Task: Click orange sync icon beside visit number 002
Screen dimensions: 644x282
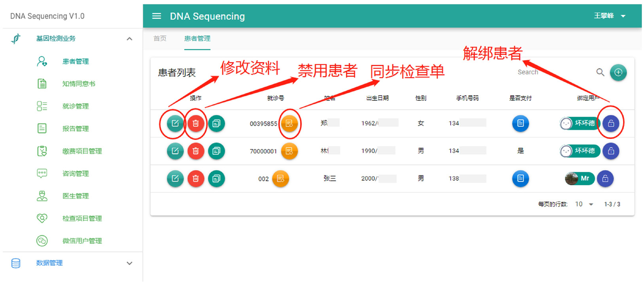Action: point(280,179)
